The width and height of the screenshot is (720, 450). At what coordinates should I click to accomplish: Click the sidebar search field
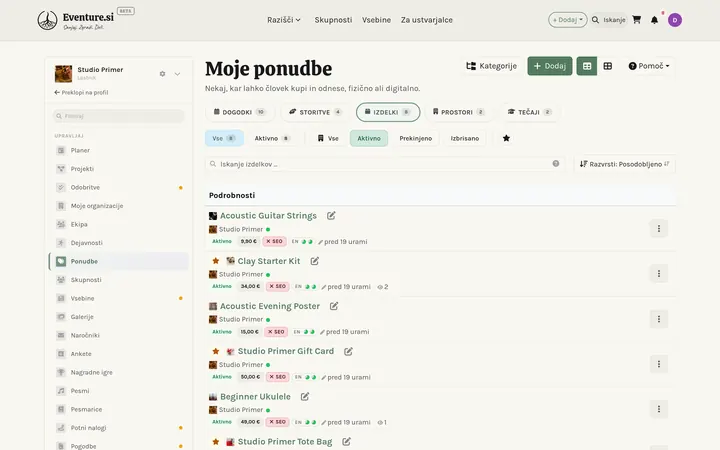[118, 116]
